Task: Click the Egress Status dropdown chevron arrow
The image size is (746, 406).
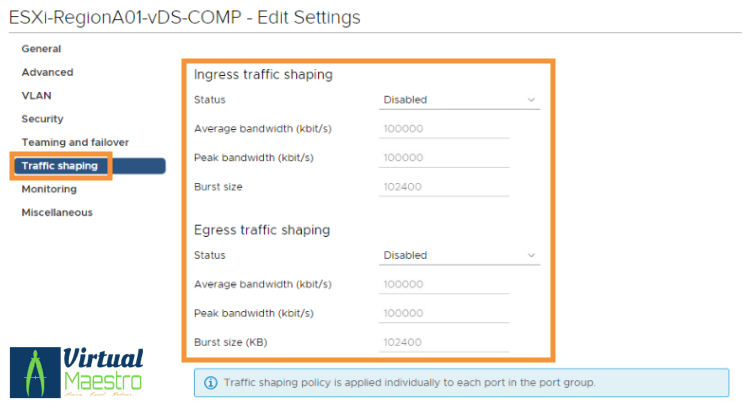Action: (531, 256)
